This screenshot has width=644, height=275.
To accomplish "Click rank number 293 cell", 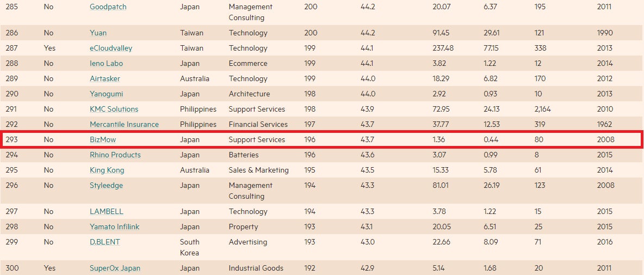I will tap(11, 139).
